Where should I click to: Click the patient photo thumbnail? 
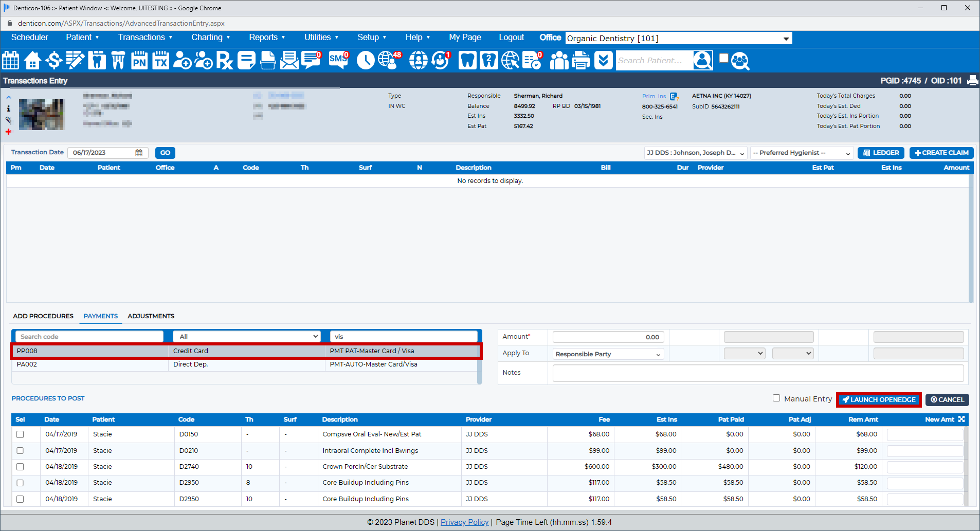point(42,114)
